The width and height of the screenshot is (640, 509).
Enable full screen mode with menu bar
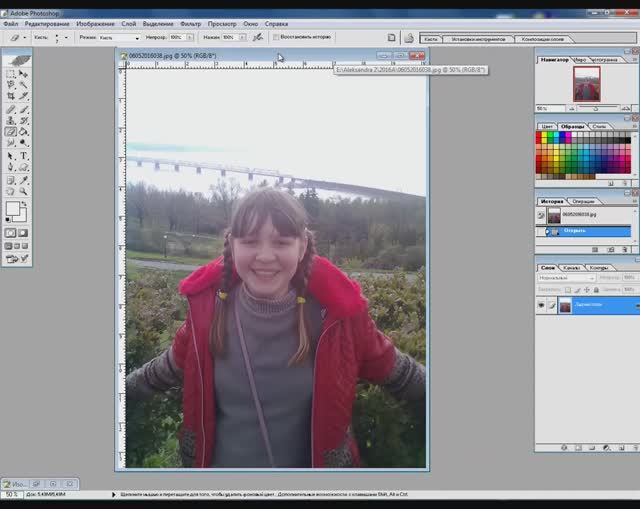(x=17, y=246)
